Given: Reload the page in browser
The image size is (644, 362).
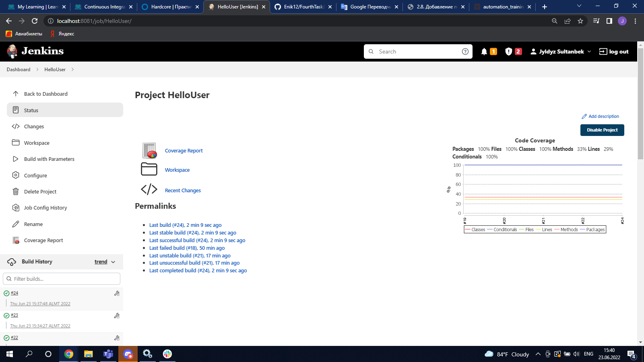Looking at the screenshot, I should pyautogui.click(x=35, y=21).
